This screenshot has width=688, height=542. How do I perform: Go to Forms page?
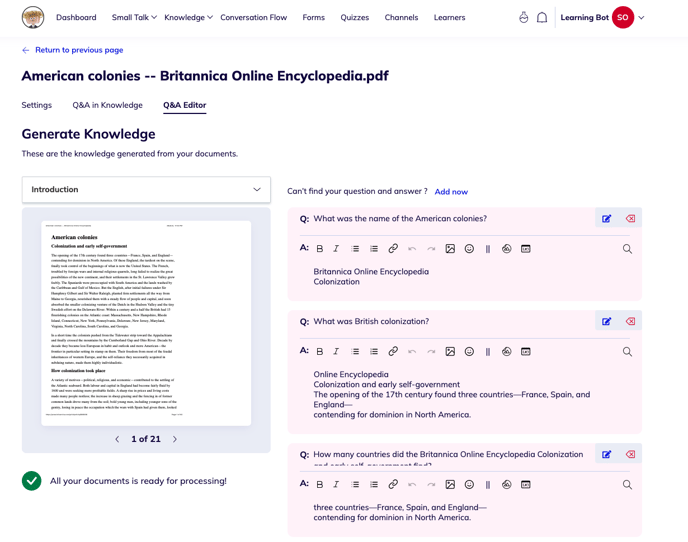point(314,18)
